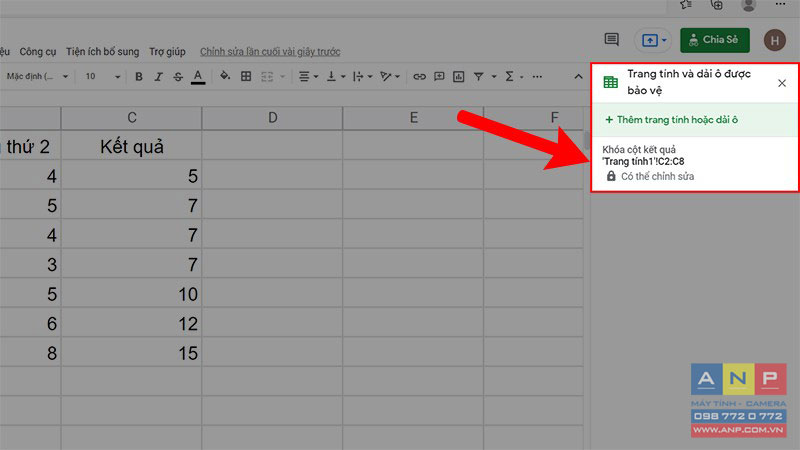The height and width of the screenshot is (450, 800).
Task: Click the merge cells icon
Action: click(267, 77)
